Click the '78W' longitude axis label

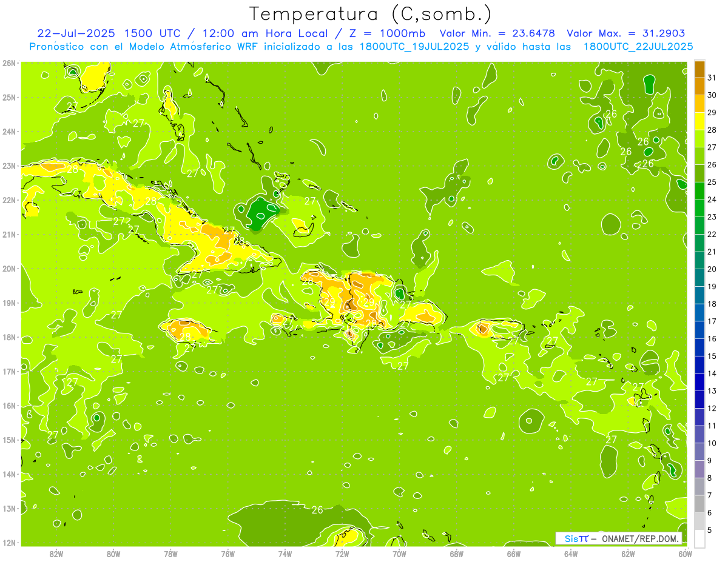[170, 554]
